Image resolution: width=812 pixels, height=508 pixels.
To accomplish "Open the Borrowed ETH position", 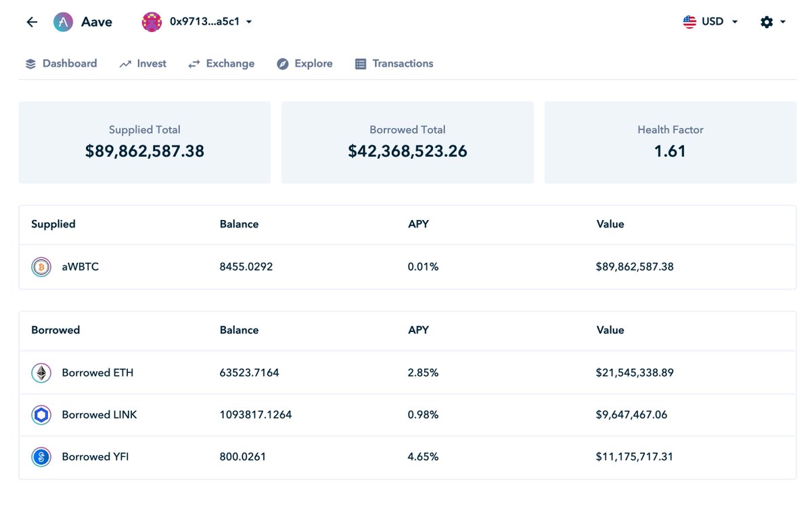I will [x=97, y=373].
